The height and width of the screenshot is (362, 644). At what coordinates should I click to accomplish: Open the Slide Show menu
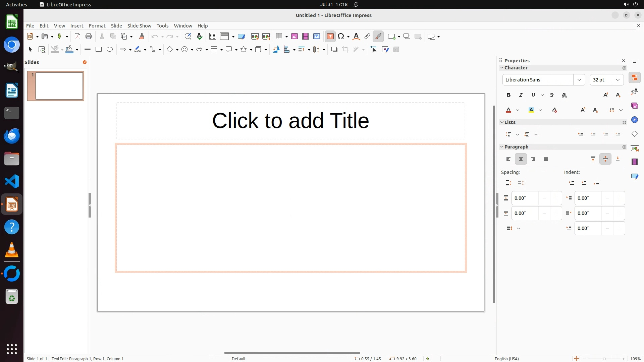coord(139,26)
